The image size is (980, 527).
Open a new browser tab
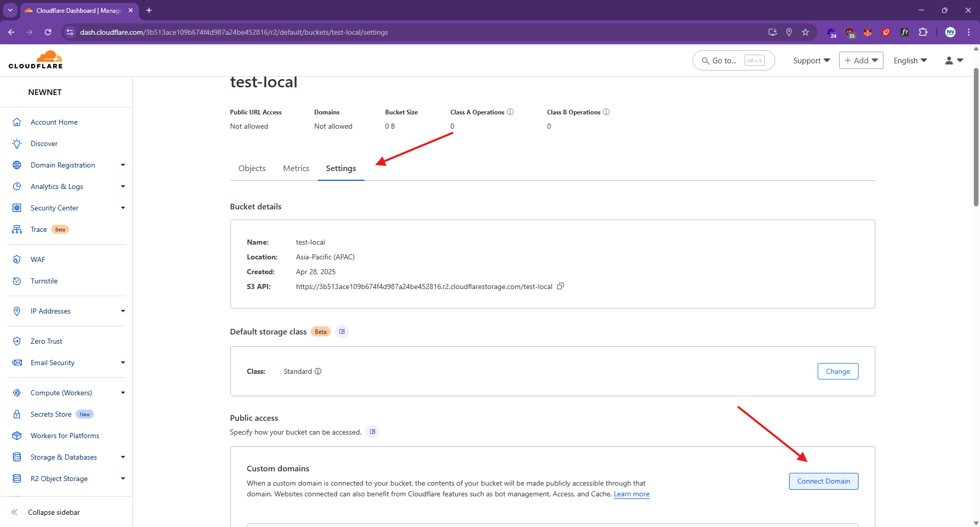149,10
